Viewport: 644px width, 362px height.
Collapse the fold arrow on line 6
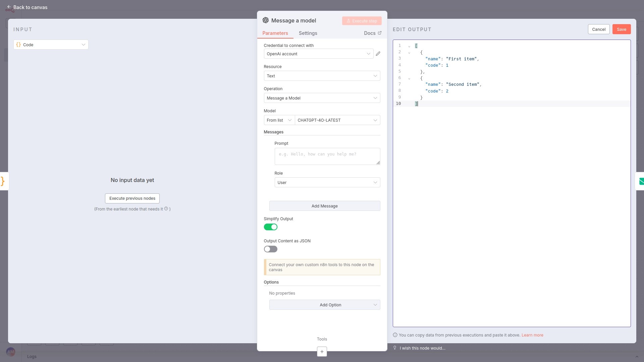click(409, 78)
